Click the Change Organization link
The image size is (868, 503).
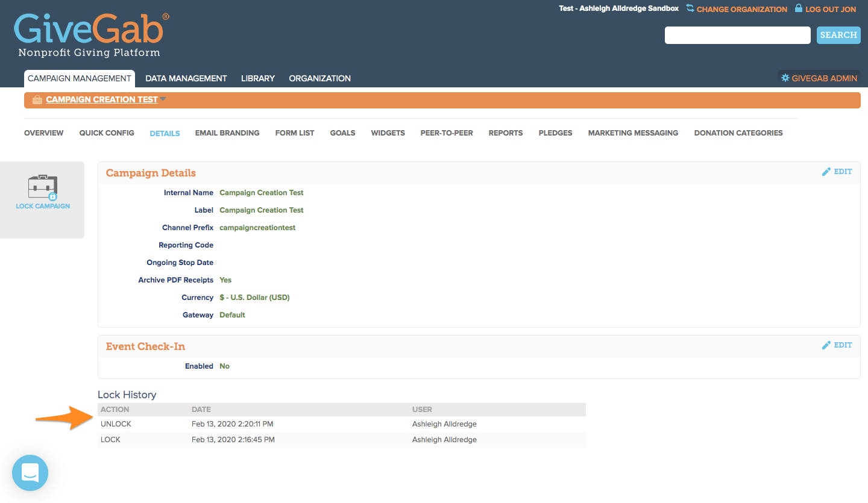click(x=742, y=9)
